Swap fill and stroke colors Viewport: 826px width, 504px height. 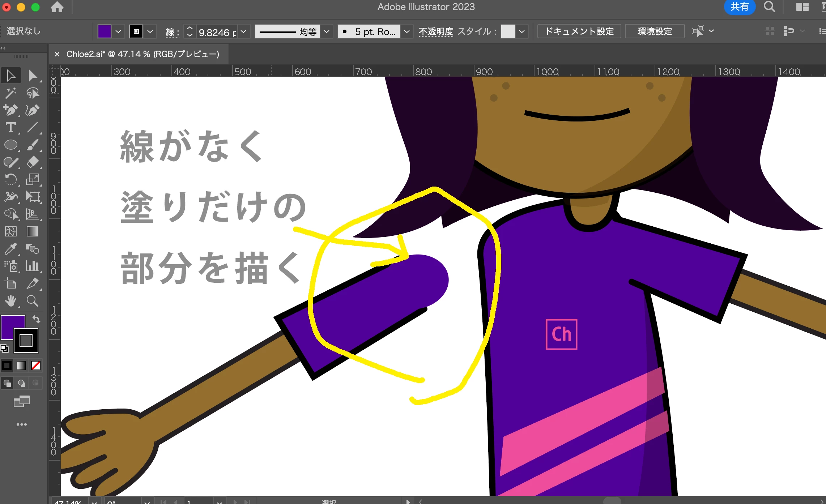click(36, 319)
